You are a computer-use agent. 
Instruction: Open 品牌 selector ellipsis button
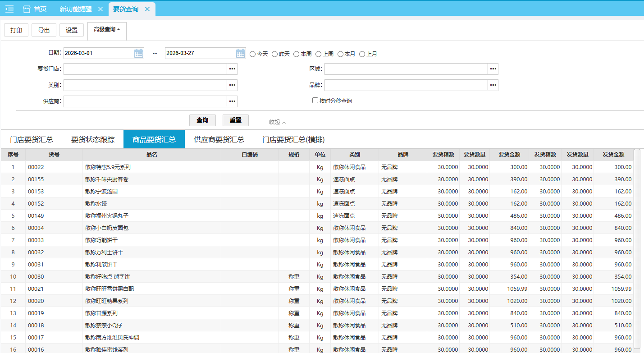point(493,85)
